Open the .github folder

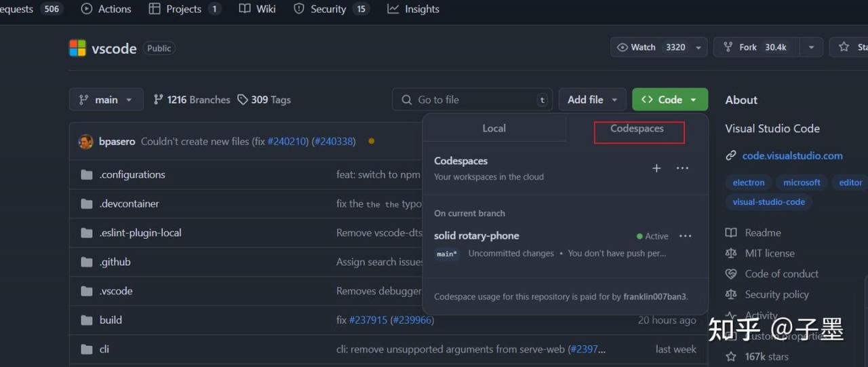[115, 262]
